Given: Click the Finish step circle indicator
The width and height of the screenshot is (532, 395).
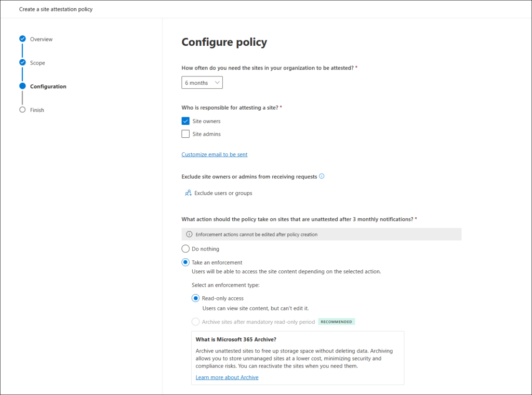Looking at the screenshot, I should 22,110.
